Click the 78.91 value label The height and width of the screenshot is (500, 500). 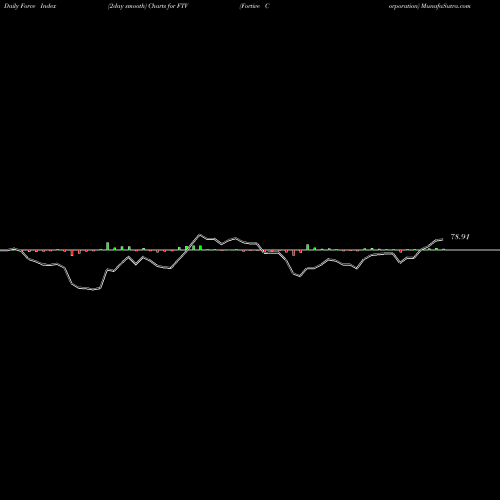click(x=460, y=237)
